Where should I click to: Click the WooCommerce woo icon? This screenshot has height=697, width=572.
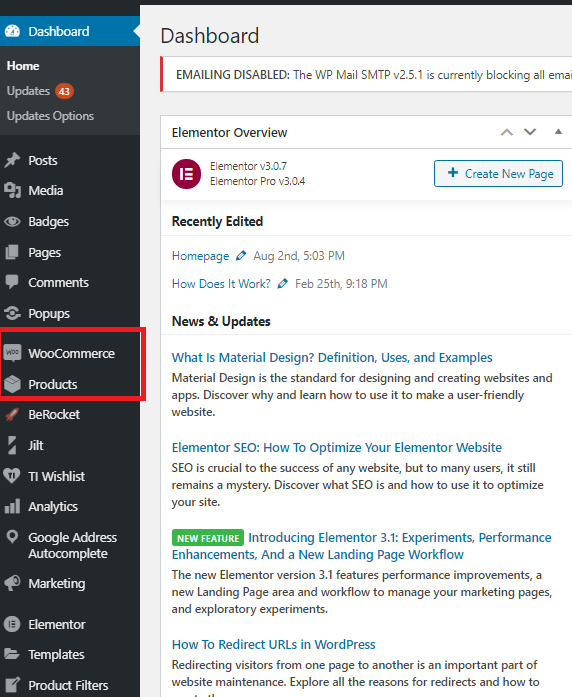[x=12, y=353]
